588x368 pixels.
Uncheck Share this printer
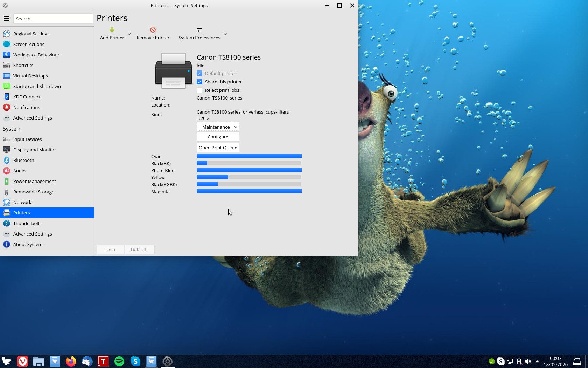pos(199,82)
